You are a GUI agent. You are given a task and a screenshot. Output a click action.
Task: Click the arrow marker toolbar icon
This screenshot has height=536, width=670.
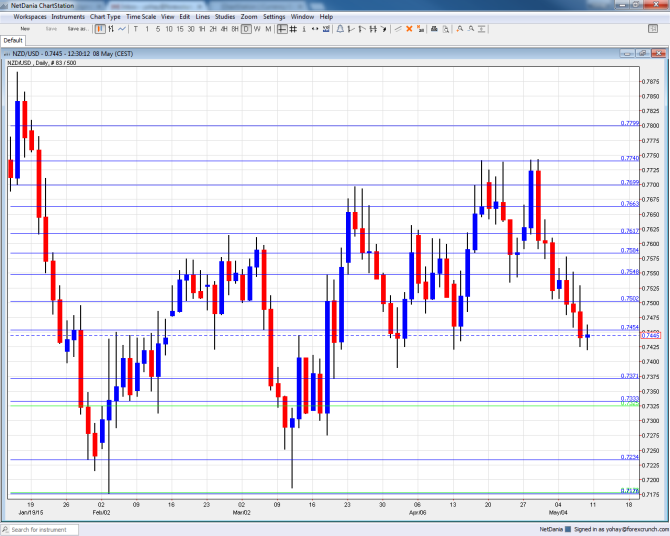(x=384, y=29)
